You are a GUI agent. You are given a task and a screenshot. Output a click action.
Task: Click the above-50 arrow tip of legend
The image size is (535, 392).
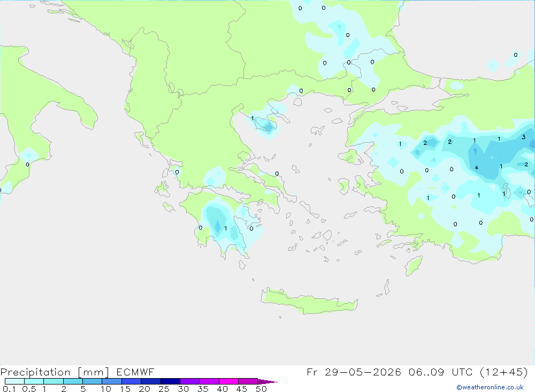(267, 381)
